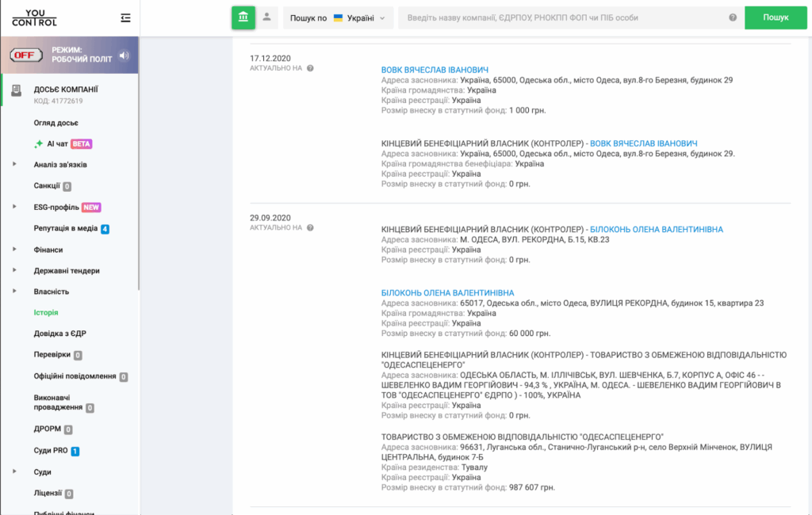The image size is (812, 515).
Task: Toggle the OFF mode switch
Action: (x=26, y=55)
